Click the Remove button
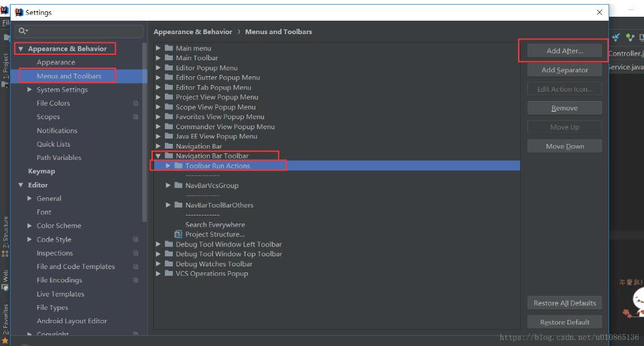 point(564,108)
